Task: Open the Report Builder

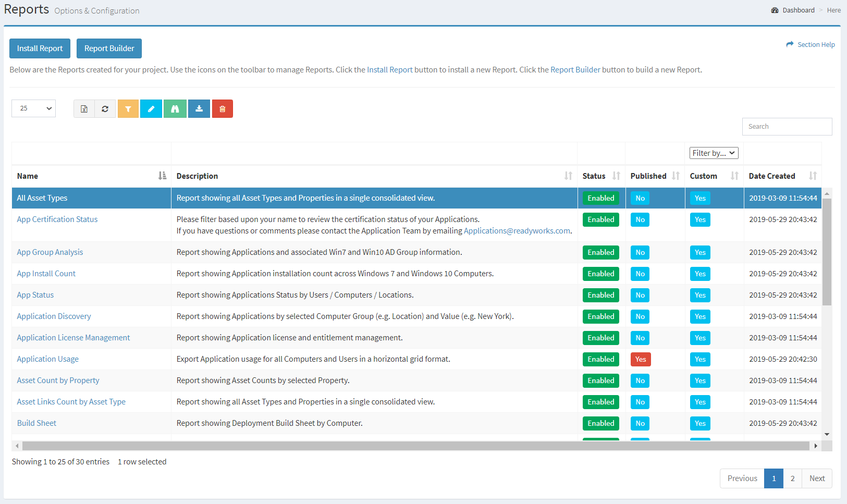Action: [x=109, y=48]
